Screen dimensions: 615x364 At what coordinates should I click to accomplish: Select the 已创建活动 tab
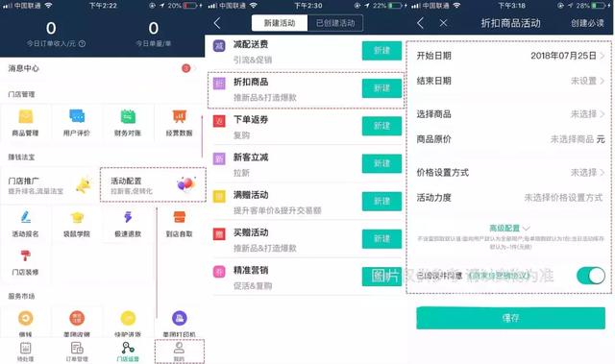[335, 23]
